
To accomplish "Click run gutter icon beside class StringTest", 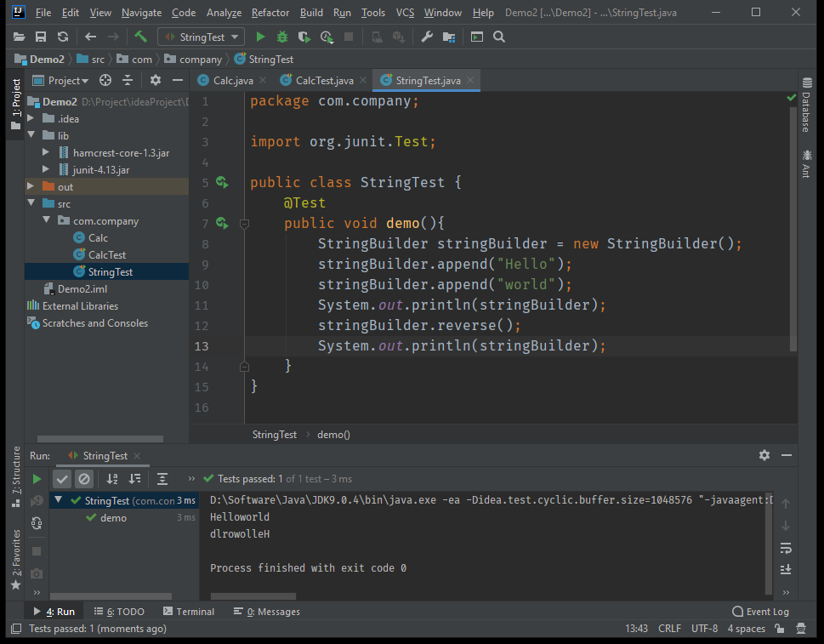I will [222, 182].
